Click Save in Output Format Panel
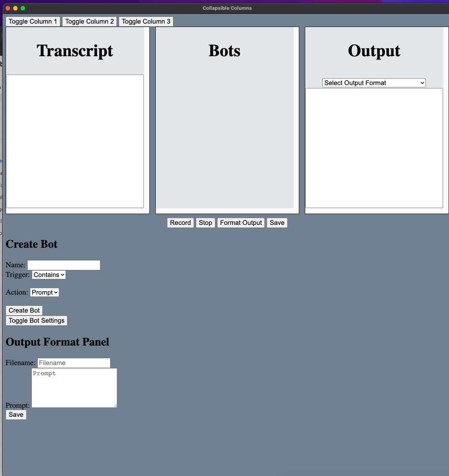The height and width of the screenshot is (476, 449). click(16, 415)
